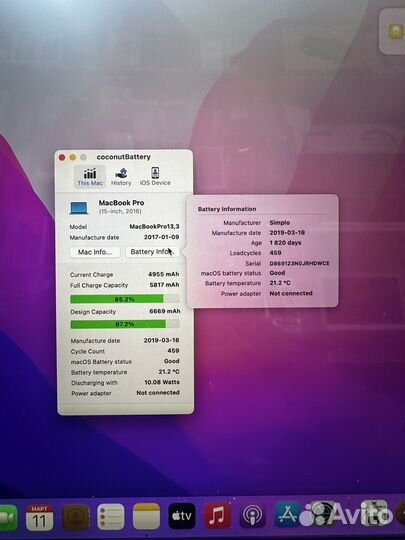Image resolution: width=405 pixels, height=540 pixels.
Task: Select Manufacturer value Simplo in popover
Action: click(280, 222)
